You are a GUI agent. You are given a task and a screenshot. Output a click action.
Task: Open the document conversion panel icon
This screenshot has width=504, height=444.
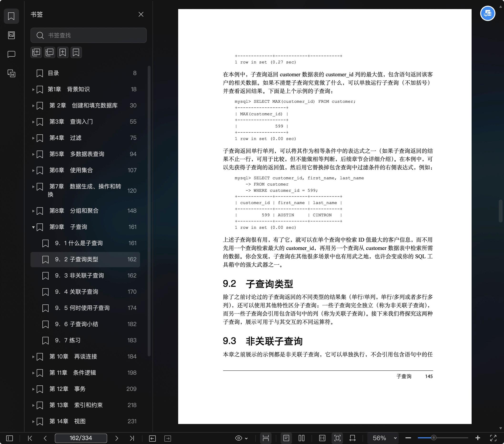[x=11, y=73]
